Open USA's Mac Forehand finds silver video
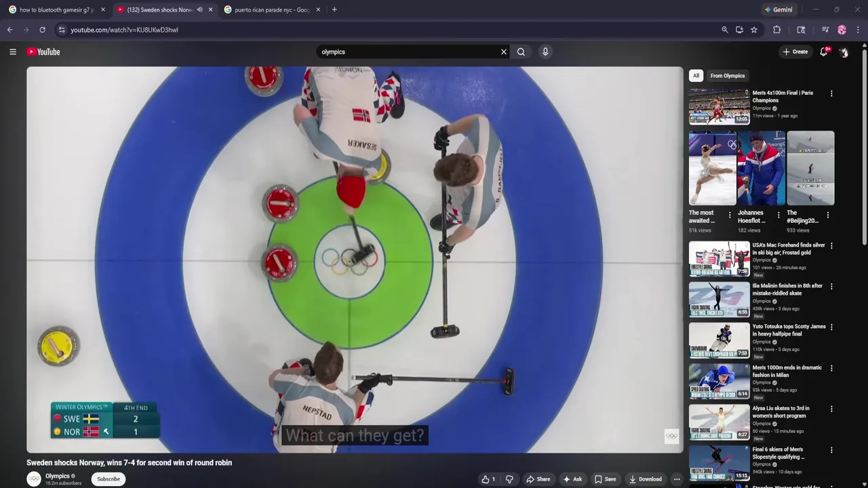Image resolution: width=868 pixels, height=488 pixels. tap(719, 259)
